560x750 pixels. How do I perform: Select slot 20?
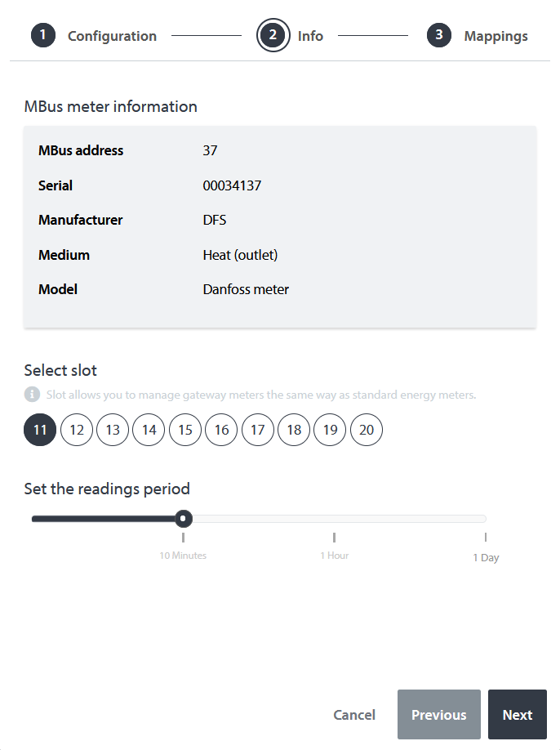tap(366, 430)
